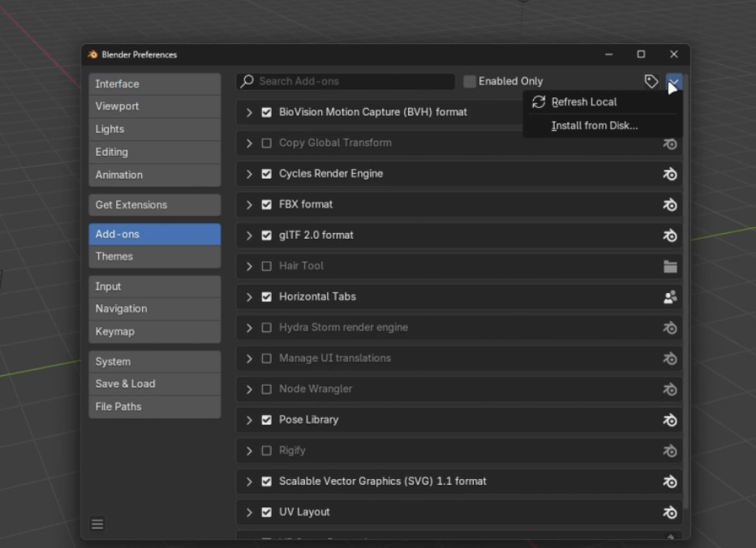
Task: Enable the Copy Global Transform add-on
Action: click(x=267, y=143)
